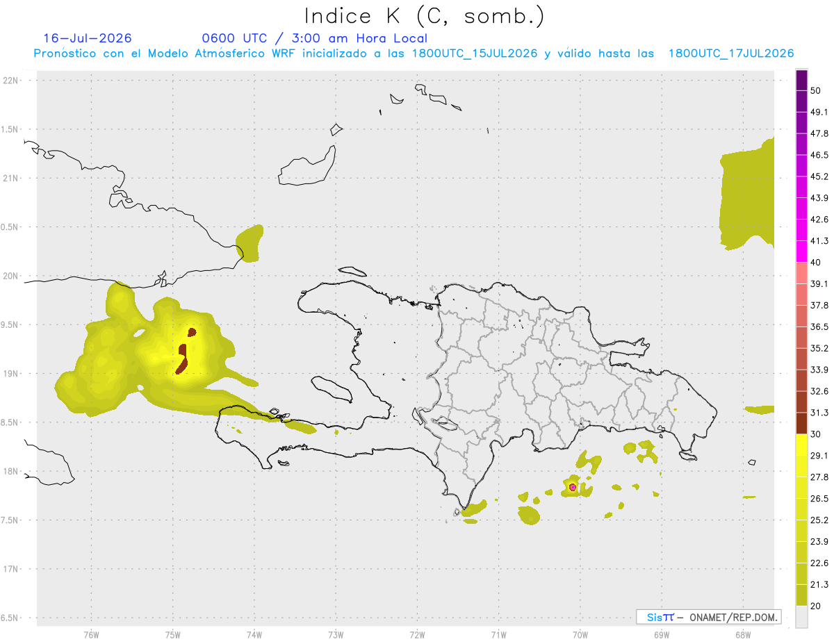This screenshot has width=834, height=644.
Task: Click the legend value "30"
Action: click(816, 434)
